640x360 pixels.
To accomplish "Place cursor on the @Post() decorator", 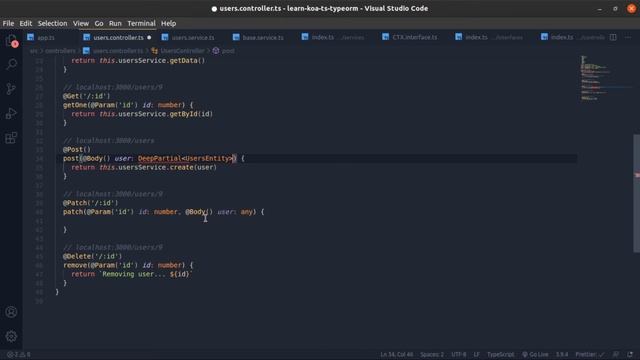I will [77, 149].
